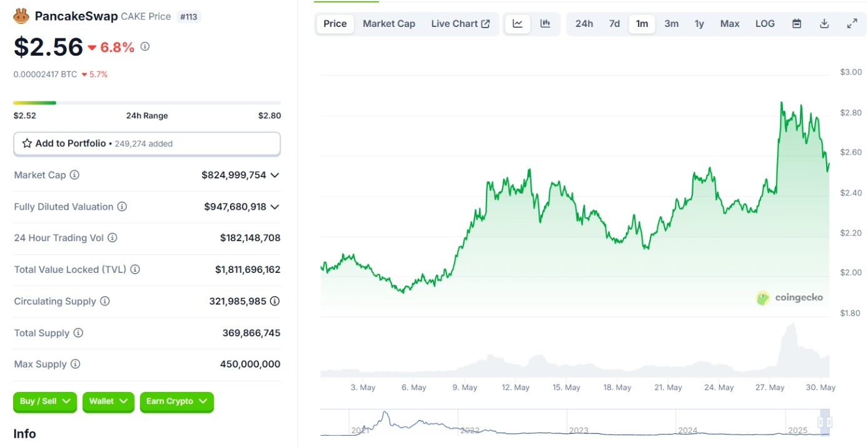The width and height of the screenshot is (868, 447).
Task: Click the 0.00002417 BTC price text
Action: coord(45,74)
